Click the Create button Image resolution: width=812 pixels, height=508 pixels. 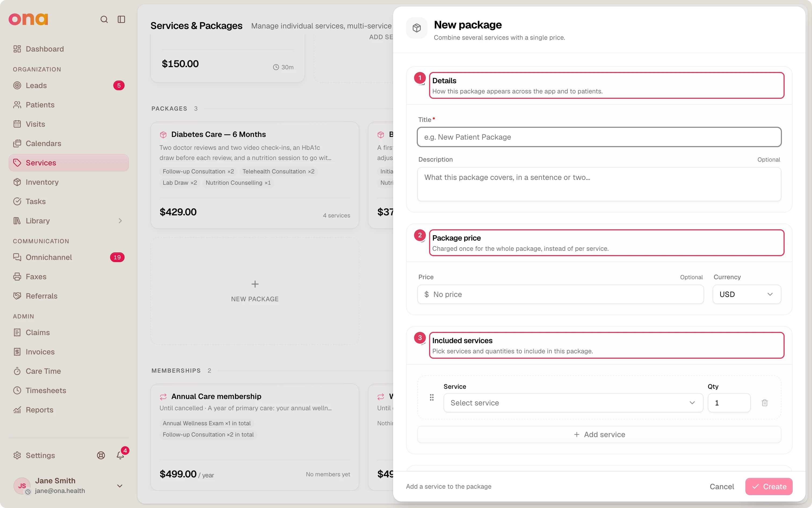click(x=769, y=487)
